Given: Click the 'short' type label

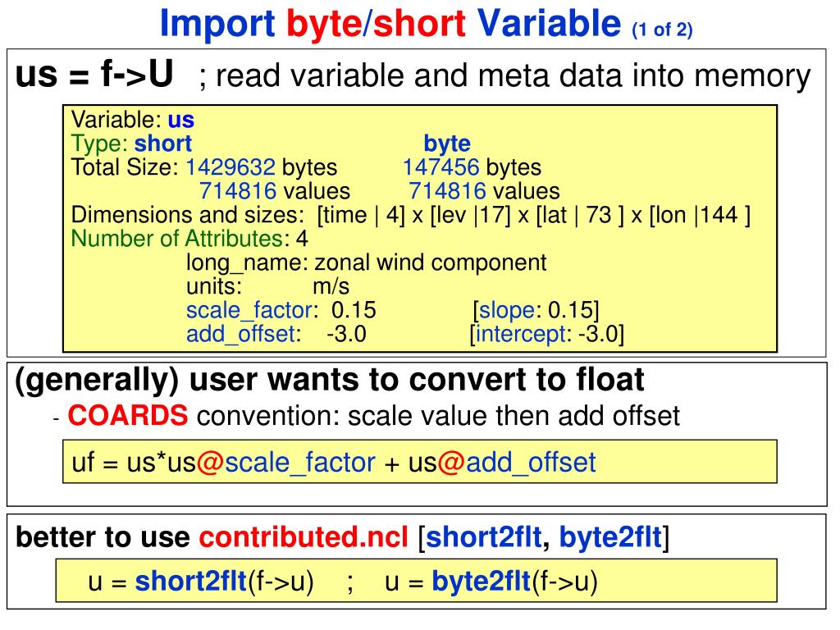Looking at the screenshot, I should [x=163, y=144].
